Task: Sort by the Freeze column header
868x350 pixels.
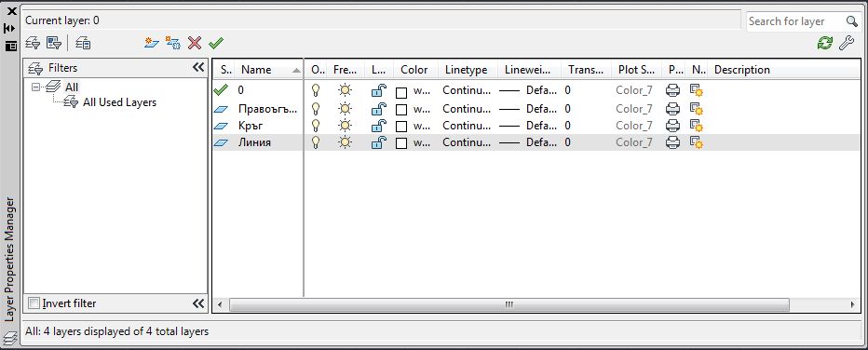Action: pyautogui.click(x=346, y=70)
